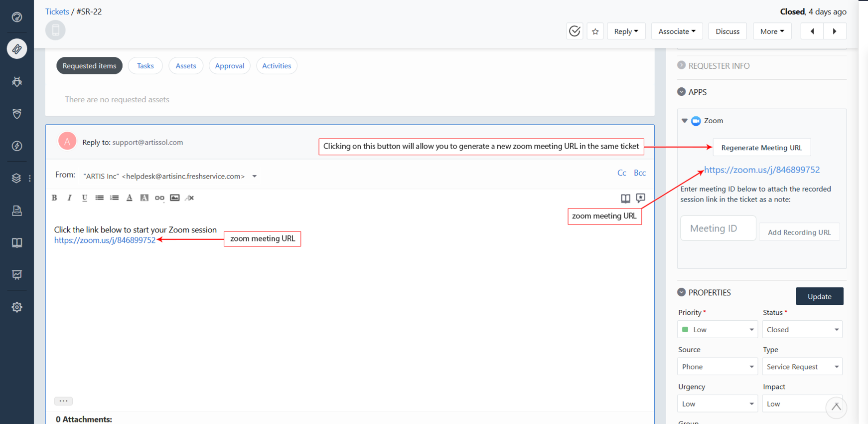Insert a numbered list in editor
The width and height of the screenshot is (868, 424).
click(x=114, y=198)
